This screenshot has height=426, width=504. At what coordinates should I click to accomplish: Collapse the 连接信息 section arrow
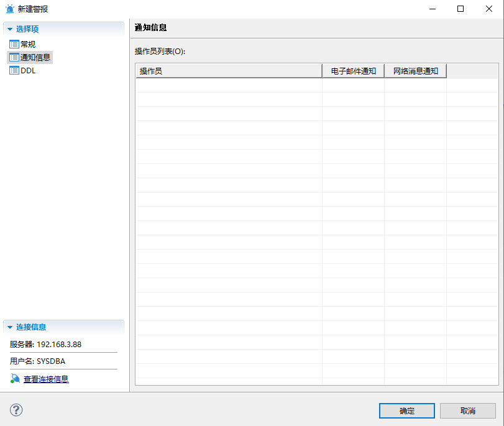tap(10, 327)
